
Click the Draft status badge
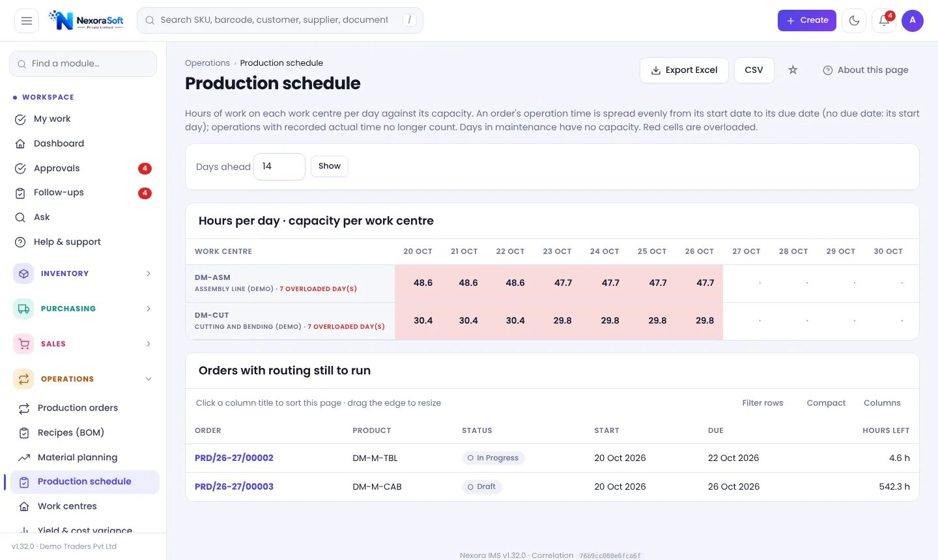pyautogui.click(x=481, y=487)
